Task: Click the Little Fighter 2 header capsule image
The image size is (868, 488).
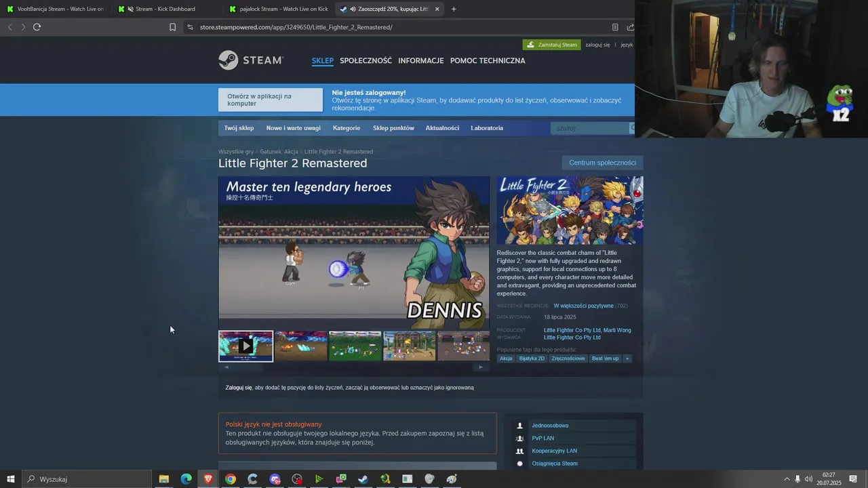Action: pyautogui.click(x=570, y=210)
